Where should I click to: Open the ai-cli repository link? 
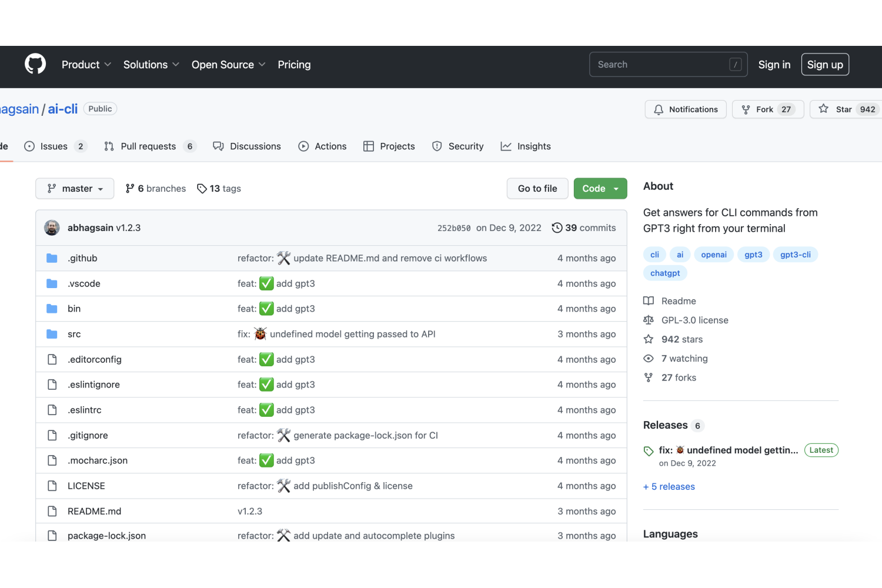pyautogui.click(x=63, y=109)
